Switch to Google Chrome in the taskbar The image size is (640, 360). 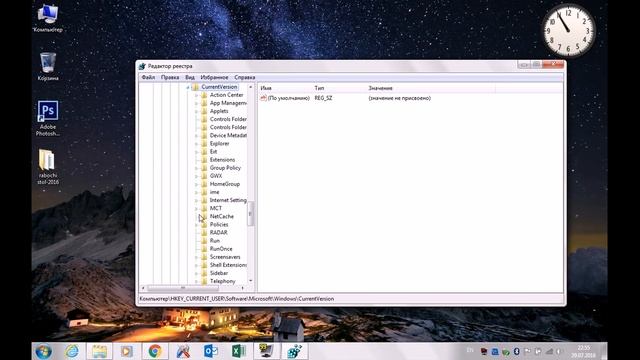click(155, 351)
